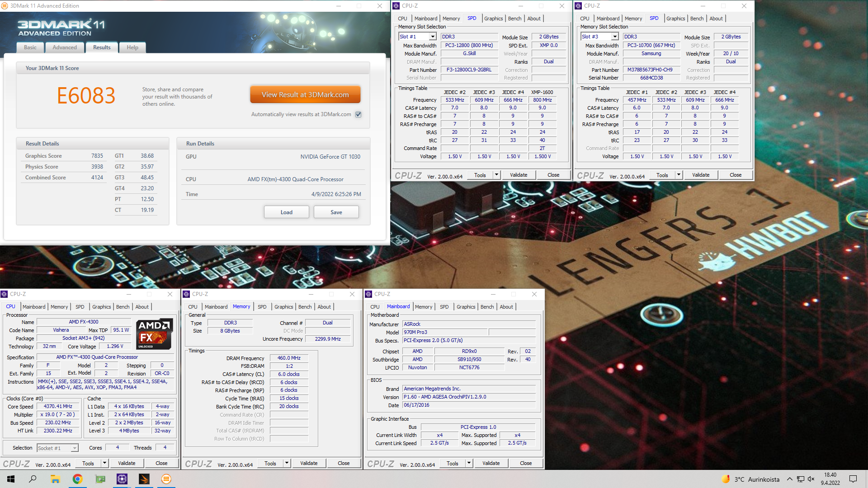Viewport: 868px width, 488px height.
Task: Open the green graphics card app in taskbar
Action: pos(100,479)
